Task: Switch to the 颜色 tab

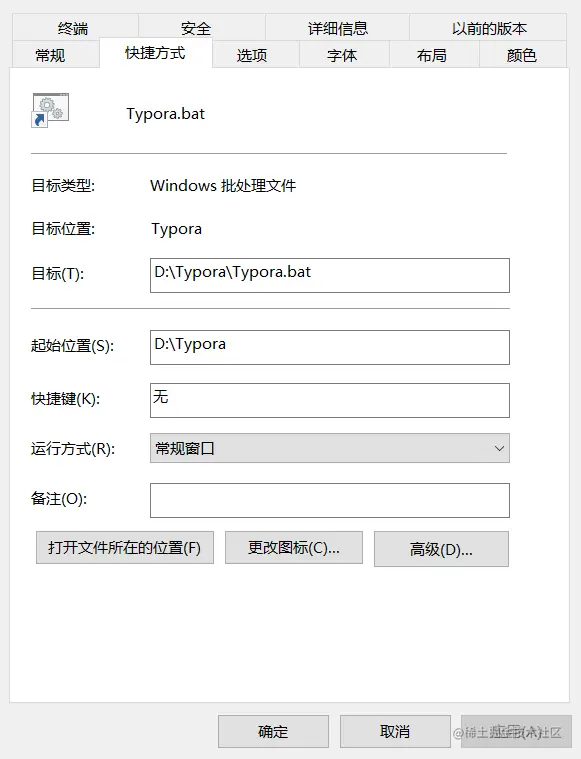Action: 523,55
